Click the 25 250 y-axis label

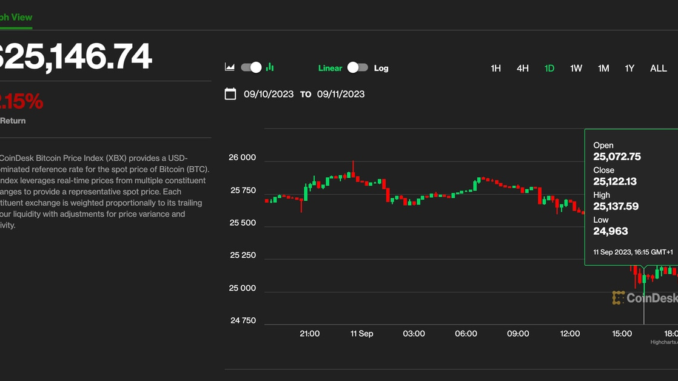coord(243,255)
